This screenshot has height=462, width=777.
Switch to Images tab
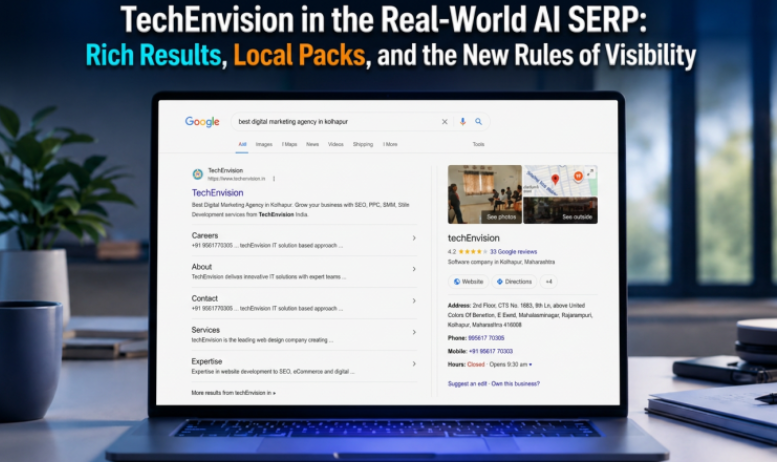tap(264, 144)
